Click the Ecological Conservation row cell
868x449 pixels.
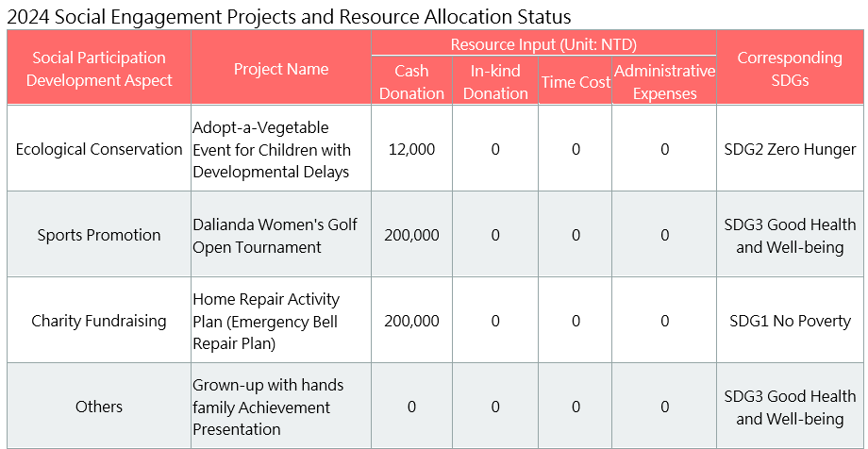pyautogui.click(x=99, y=149)
